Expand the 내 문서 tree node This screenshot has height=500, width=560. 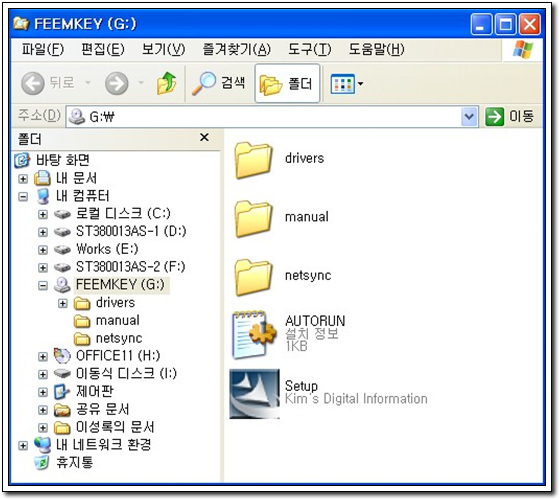coord(23,179)
